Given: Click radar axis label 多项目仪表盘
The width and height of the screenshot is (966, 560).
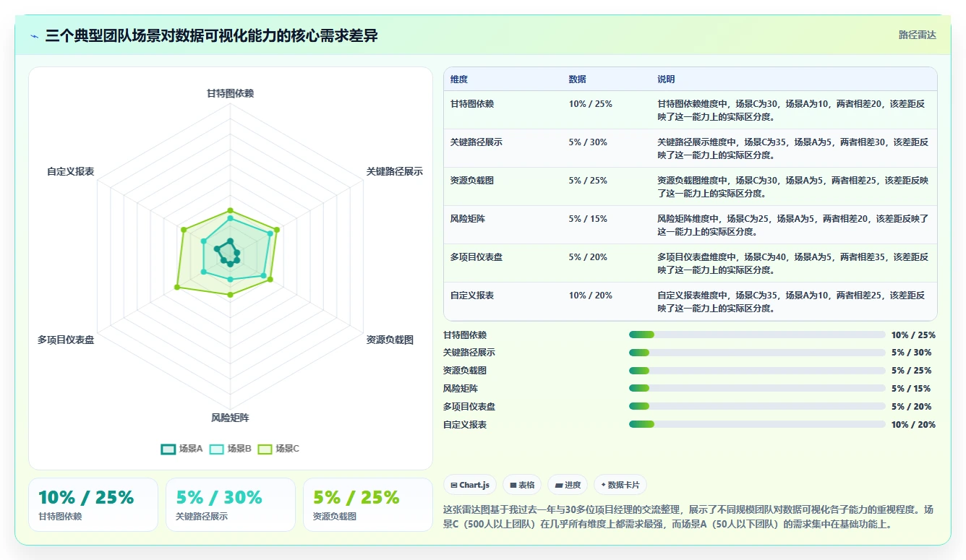Looking at the screenshot, I should [66, 340].
